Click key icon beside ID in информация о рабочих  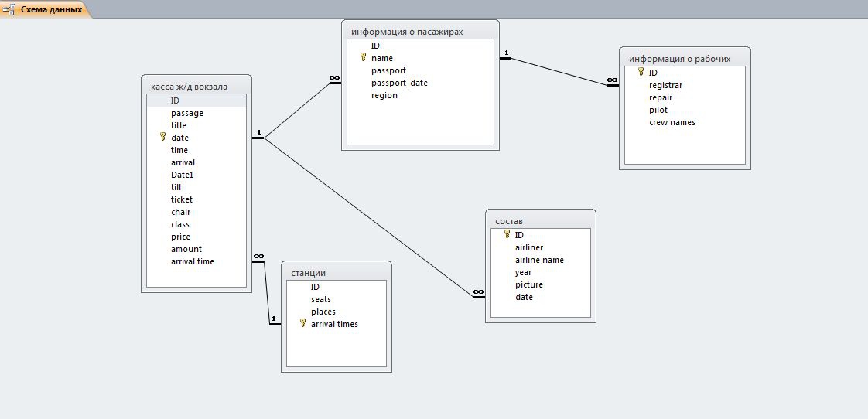pos(641,73)
